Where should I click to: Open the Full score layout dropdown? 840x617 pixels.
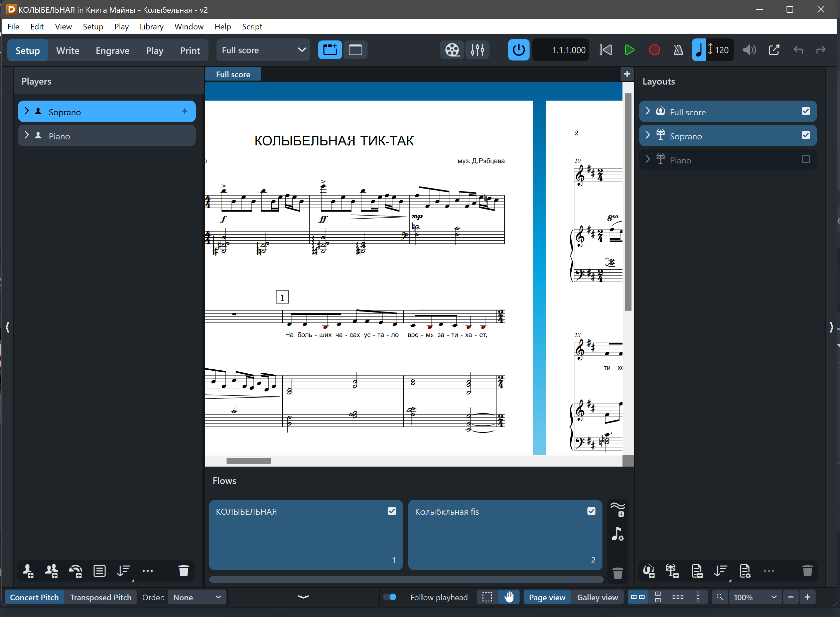click(x=263, y=50)
